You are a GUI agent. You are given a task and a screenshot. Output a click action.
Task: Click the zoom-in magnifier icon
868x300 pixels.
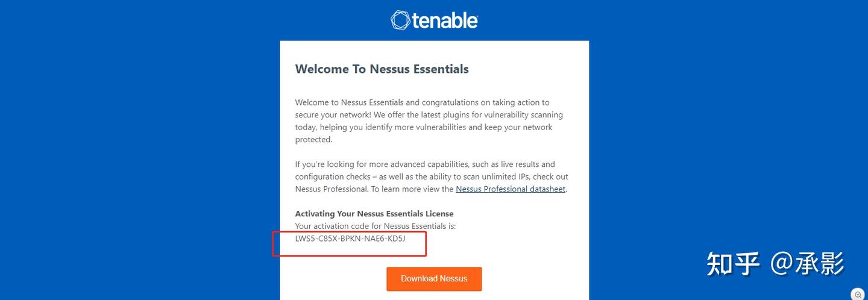[x=858, y=294]
